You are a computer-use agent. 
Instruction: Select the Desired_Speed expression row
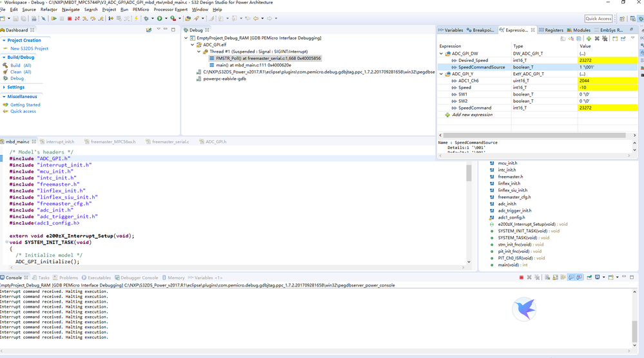click(537, 61)
